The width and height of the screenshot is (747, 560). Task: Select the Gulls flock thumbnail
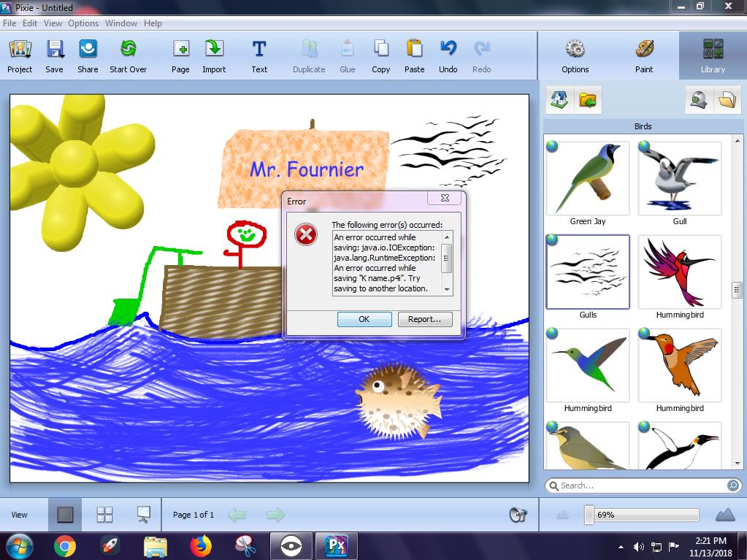tap(587, 272)
